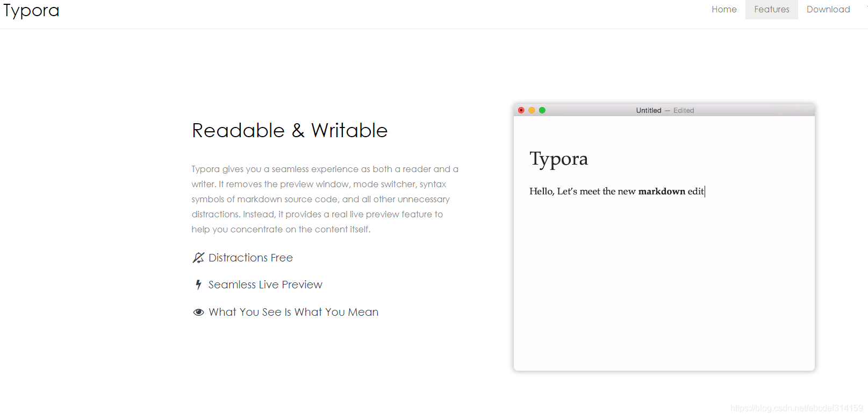Click the yellow minimize dot in demo window
The width and height of the screenshot is (868, 418).
click(532, 110)
